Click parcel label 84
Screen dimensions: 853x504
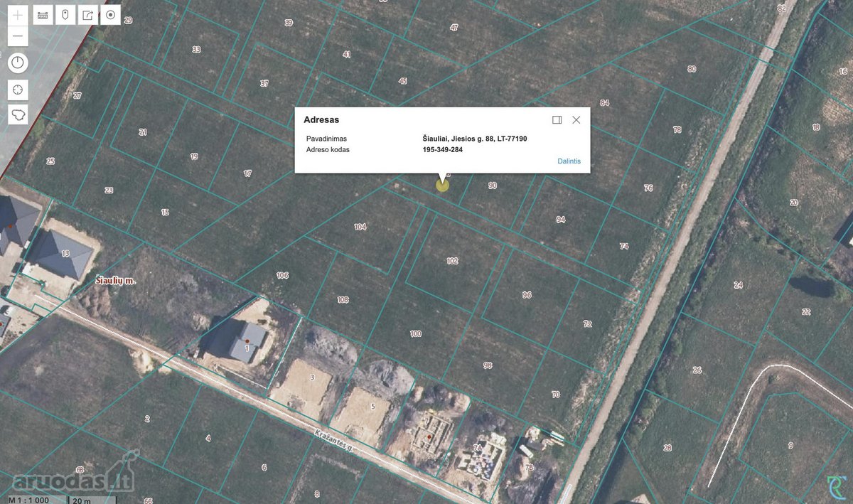[605, 103]
